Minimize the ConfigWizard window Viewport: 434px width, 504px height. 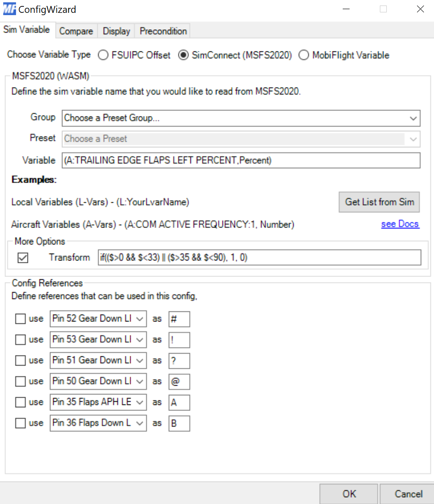click(x=346, y=9)
